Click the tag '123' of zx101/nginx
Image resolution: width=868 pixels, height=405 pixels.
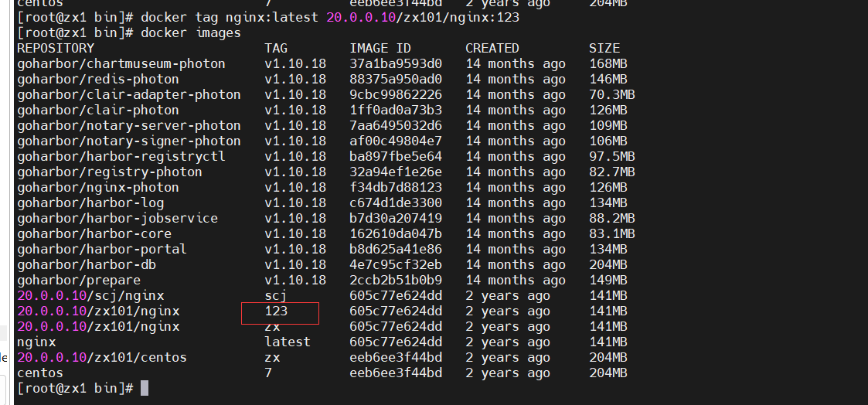coord(276,311)
